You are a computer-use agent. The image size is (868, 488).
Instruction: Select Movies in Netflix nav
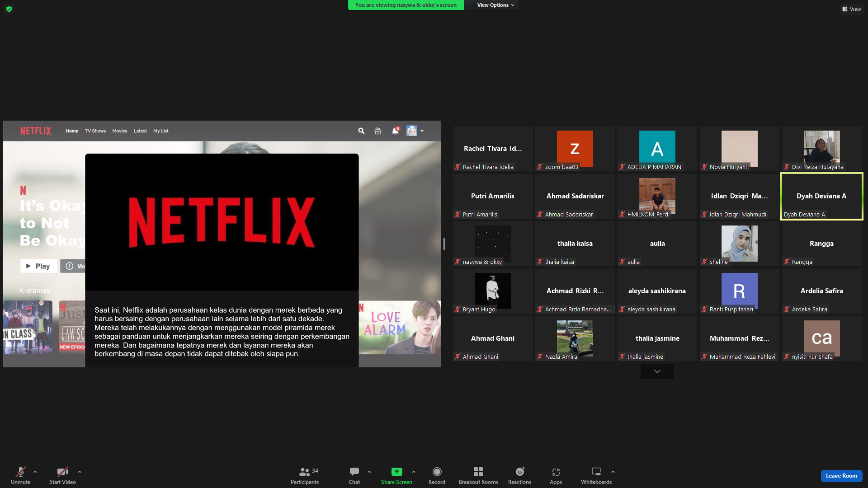pos(120,131)
